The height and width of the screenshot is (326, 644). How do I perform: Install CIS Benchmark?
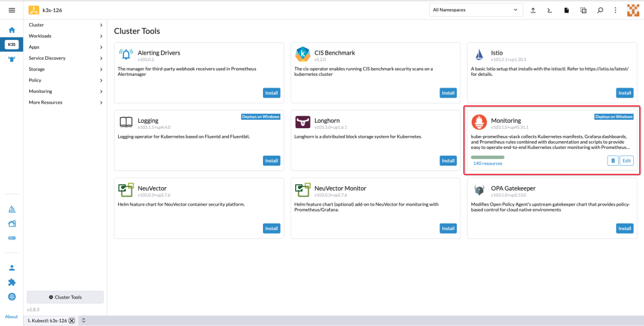448,93
